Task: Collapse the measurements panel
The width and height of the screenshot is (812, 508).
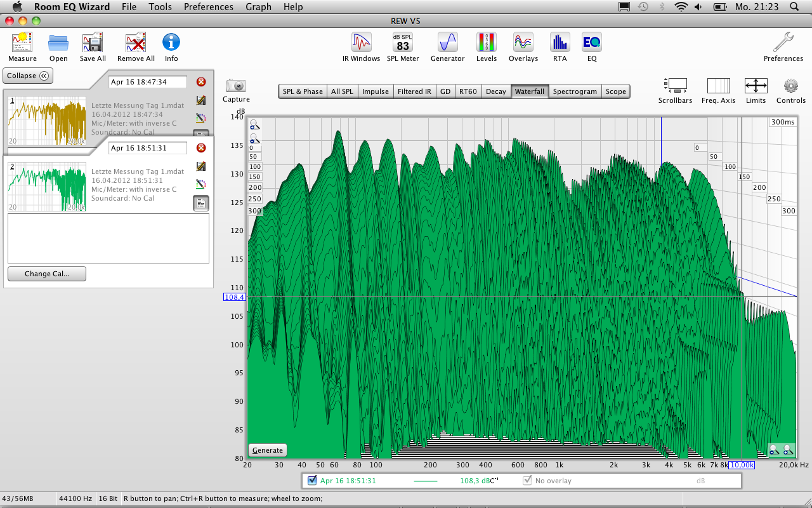Action: point(28,76)
